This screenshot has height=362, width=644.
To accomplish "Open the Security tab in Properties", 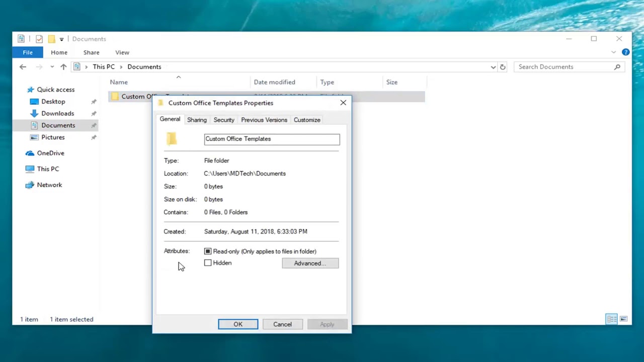I will click(x=224, y=120).
